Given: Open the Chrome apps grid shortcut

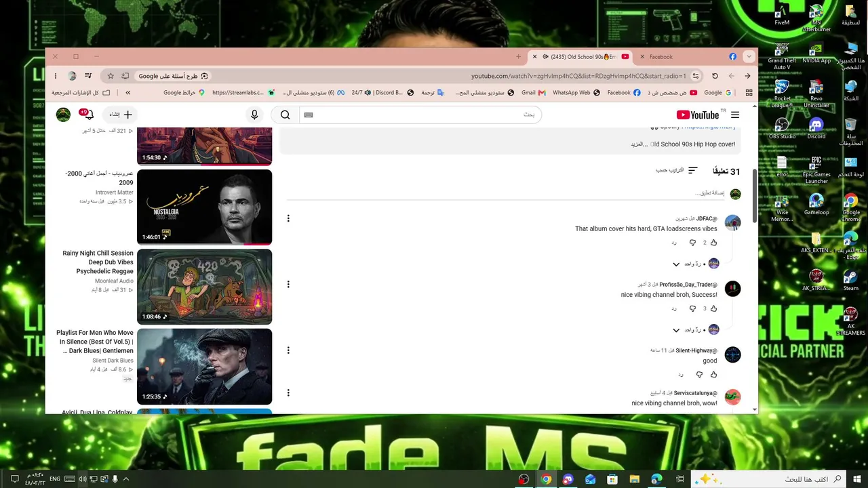Looking at the screenshot, I should 749,93.
